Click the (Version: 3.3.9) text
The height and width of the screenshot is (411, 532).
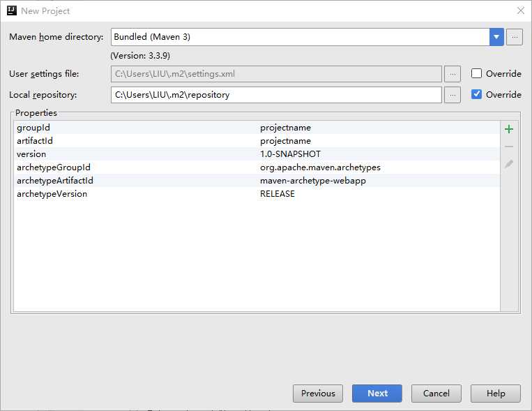(x=140, y=56)
